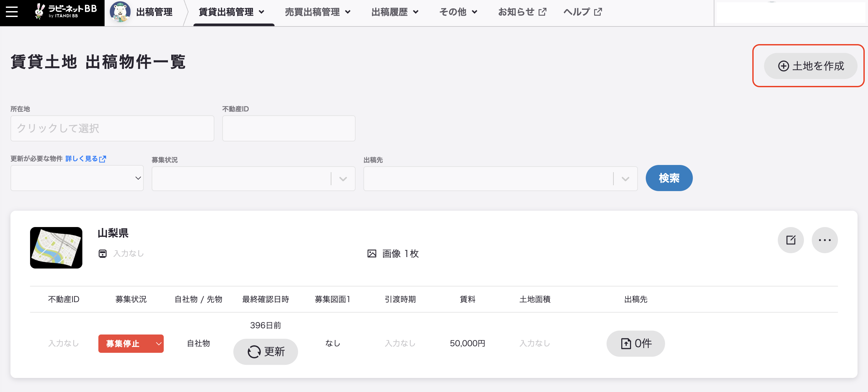This screenshot has width=868, height=392.
Task: Click the 所在地 selection field
Action: click(x=112, y=128)
